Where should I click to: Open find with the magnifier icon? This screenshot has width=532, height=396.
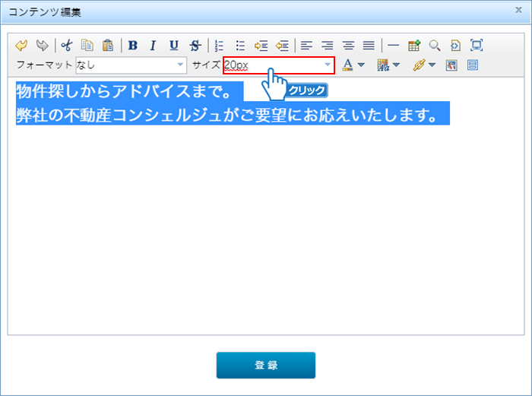(x=435, y=45)
